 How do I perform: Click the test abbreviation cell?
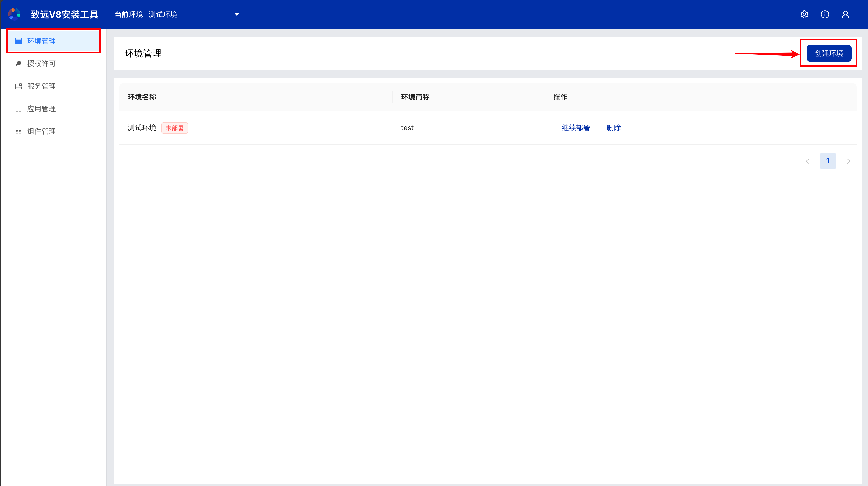pos(407,128)
